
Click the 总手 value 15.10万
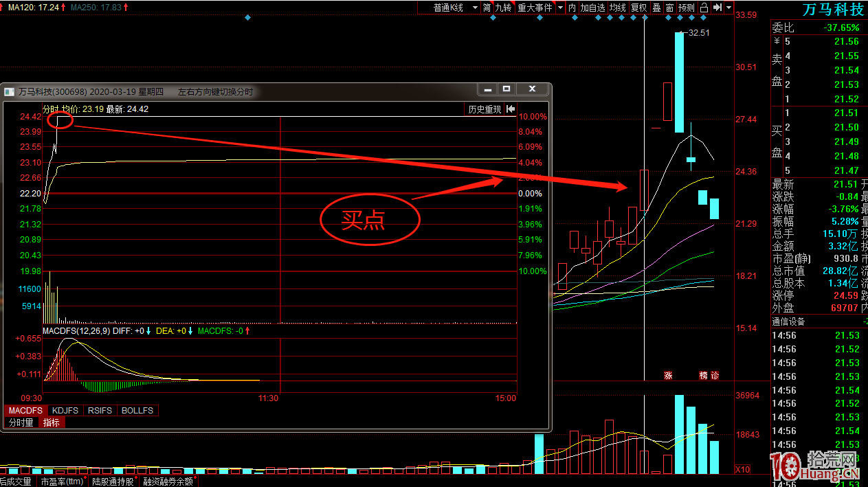840,234
